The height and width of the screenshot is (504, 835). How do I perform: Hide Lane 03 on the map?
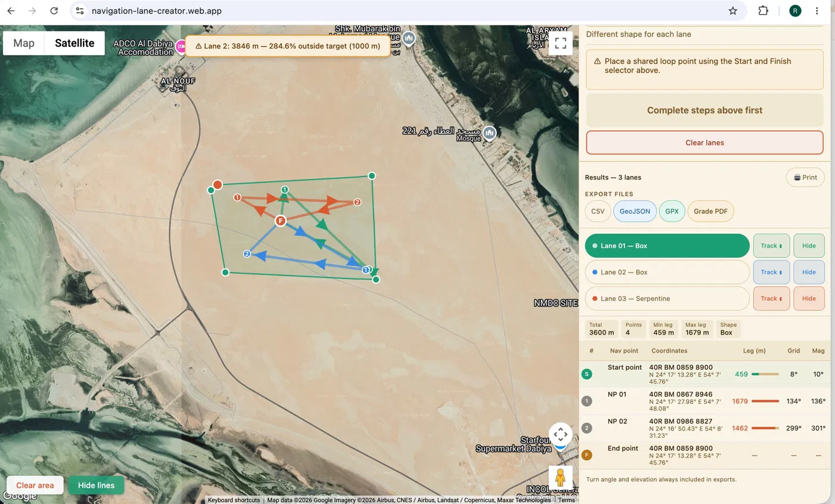[809, 298]
